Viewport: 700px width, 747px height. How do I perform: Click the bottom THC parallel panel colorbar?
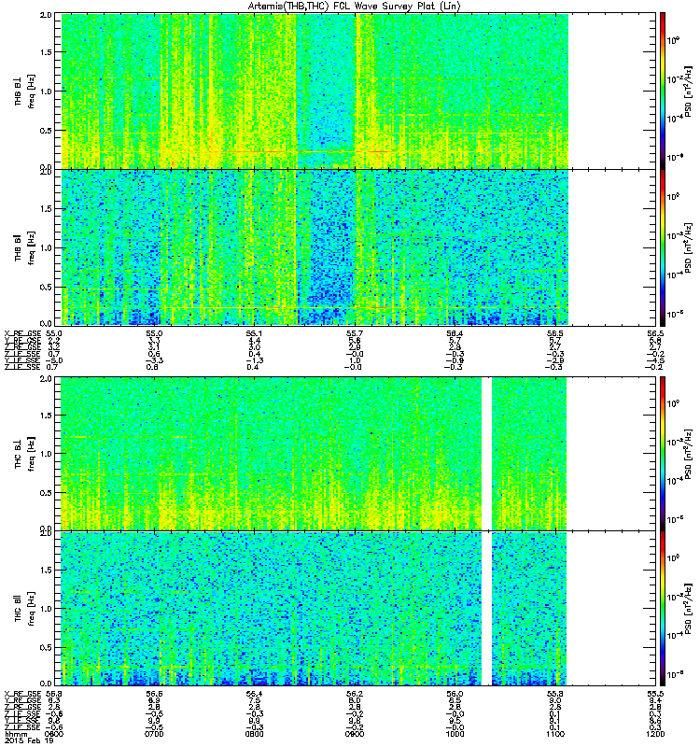click(x=662, y=609)
